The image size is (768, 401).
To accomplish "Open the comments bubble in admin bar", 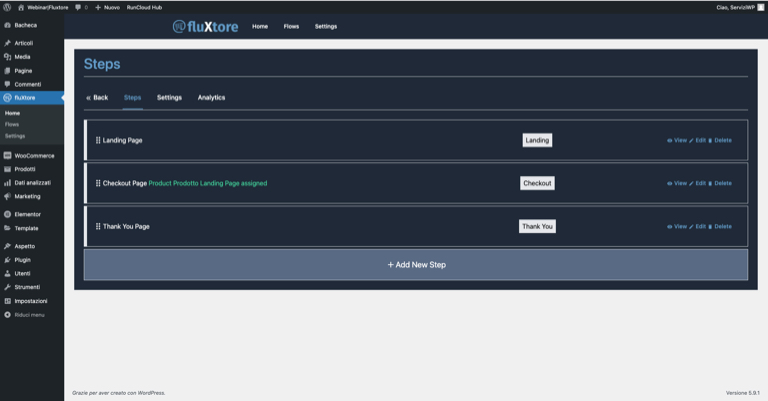I will coord(81,6).
